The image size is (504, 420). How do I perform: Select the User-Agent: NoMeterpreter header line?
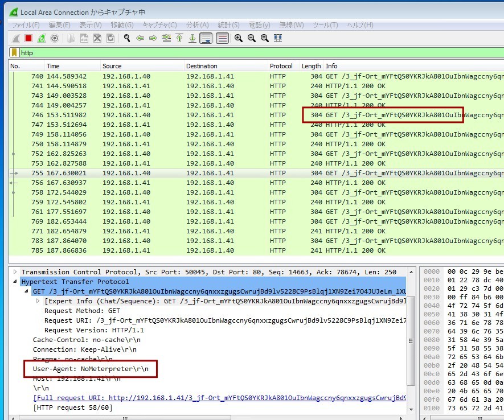click(x=91, y=369)
